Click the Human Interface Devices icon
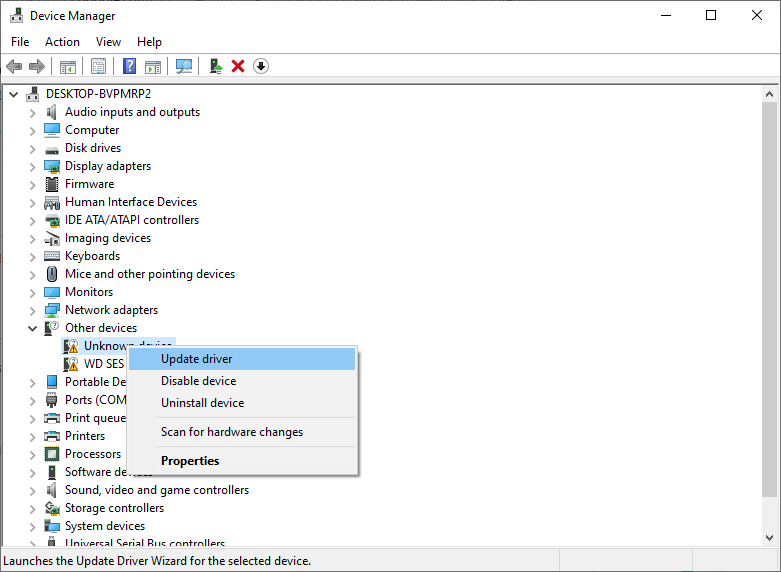This screenshot has height=572, width=781. (x=52, y=203)
